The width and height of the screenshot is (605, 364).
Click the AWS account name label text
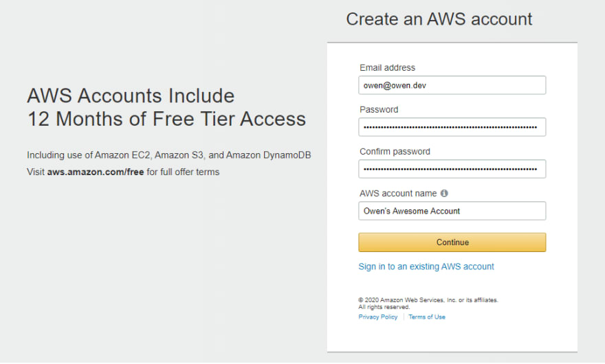(398, 194)
